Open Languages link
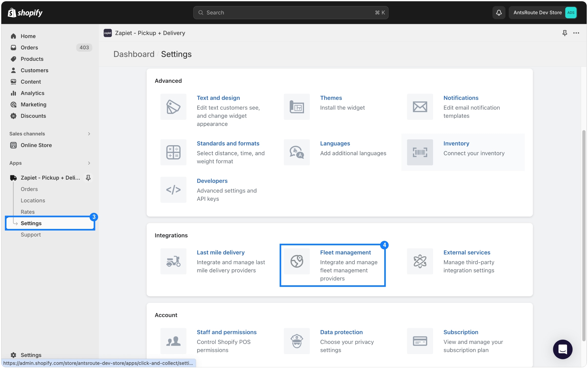Image resolution: width=588 pixels, height=369 pixels. tap(335, 143)
